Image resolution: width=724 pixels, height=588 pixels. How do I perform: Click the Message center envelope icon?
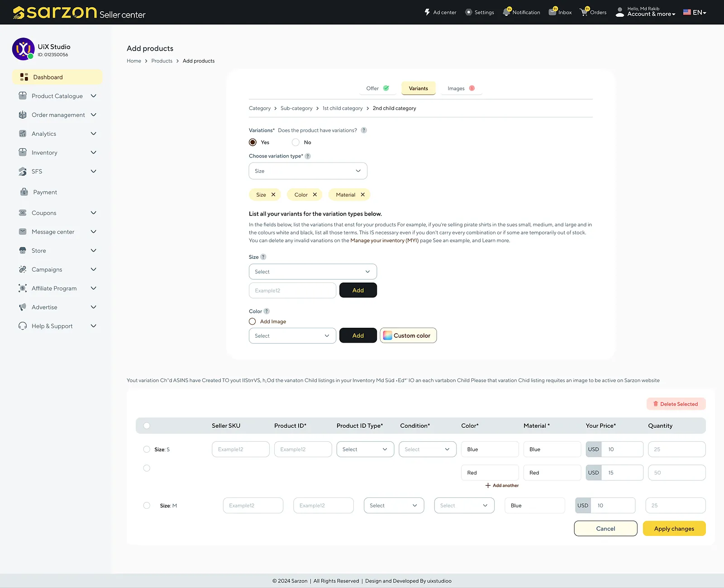[x=23, y=232]
